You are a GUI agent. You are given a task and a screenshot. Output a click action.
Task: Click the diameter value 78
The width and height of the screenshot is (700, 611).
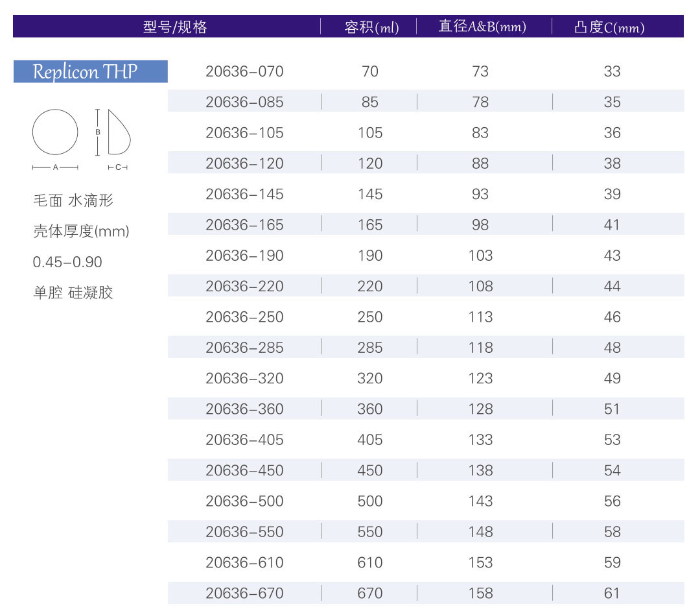[480, 102]
